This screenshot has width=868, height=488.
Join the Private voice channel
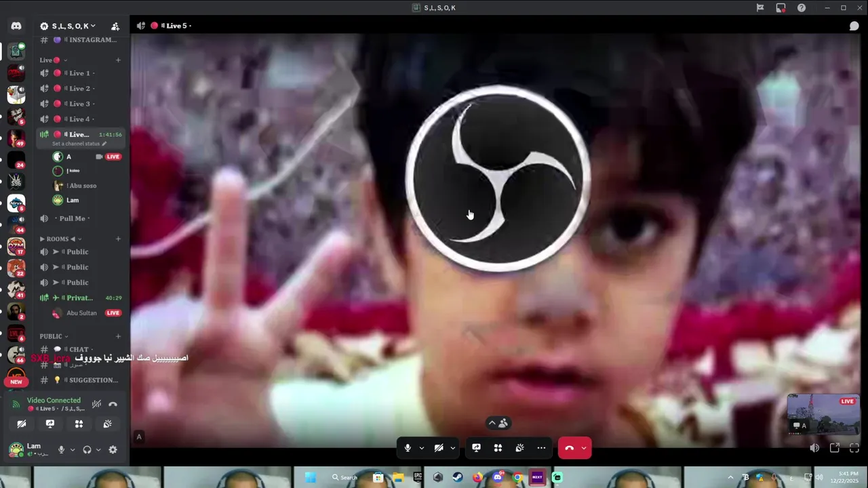tap(81, 298)
